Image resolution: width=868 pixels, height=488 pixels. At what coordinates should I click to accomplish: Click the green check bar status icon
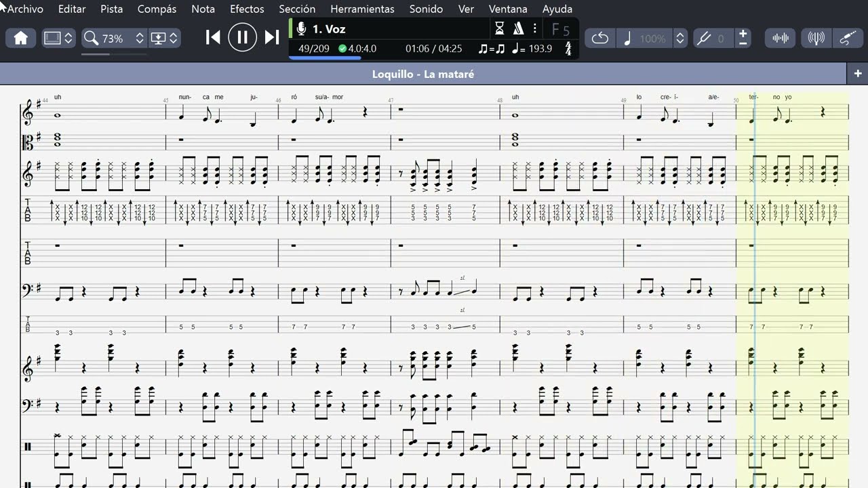pos(342,49)
